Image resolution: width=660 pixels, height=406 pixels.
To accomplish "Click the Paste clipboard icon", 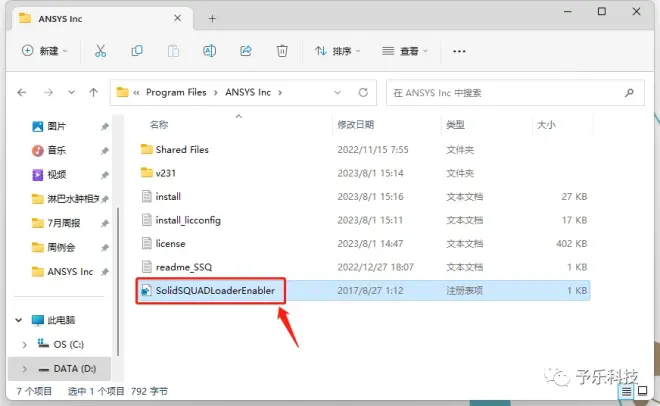I will click(173, 51).
